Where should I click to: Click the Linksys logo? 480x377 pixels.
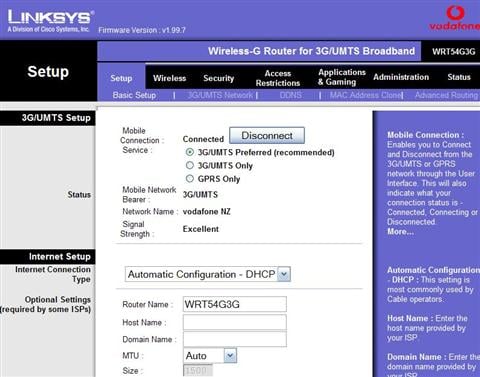(50, 20)
